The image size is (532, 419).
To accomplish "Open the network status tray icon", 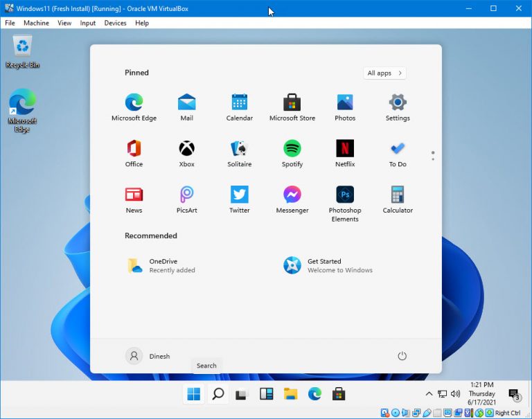I will pyautogui.click(x=442, y=393).
